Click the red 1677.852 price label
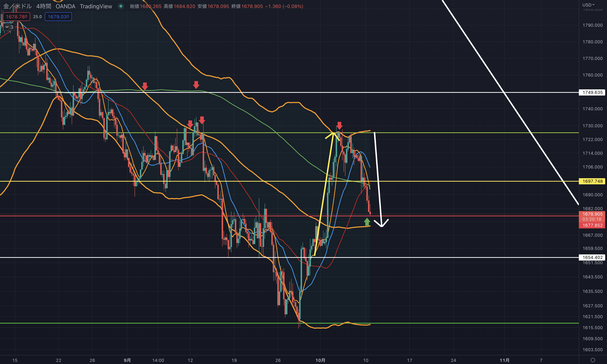 592,225
